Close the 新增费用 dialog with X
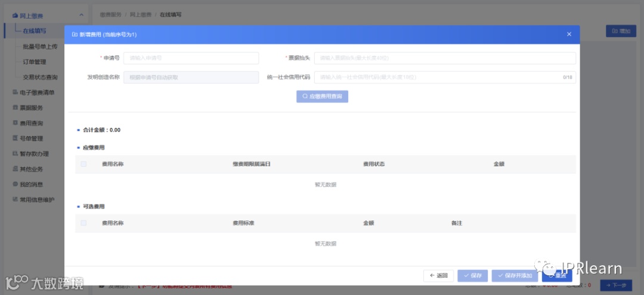This screenshot has height=295, width=644. (x=569, y=35)
